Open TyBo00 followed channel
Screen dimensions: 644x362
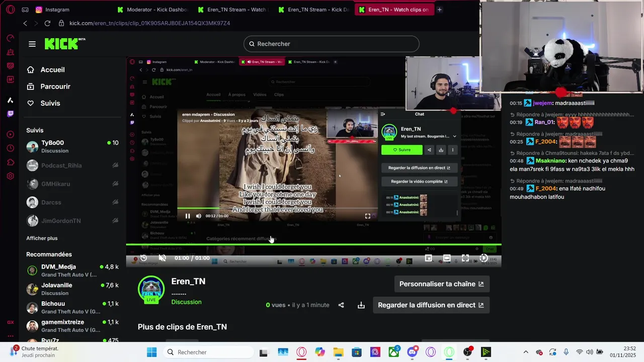click(x=72, y=146)
